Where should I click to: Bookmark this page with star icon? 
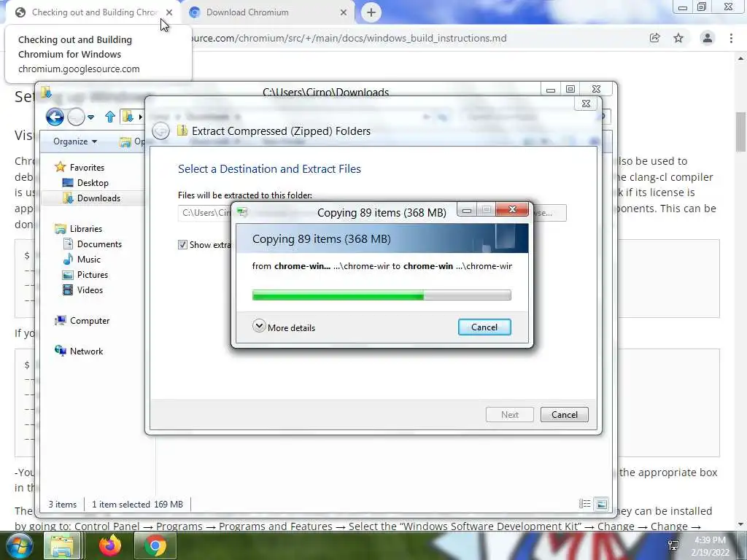point(678,38)
